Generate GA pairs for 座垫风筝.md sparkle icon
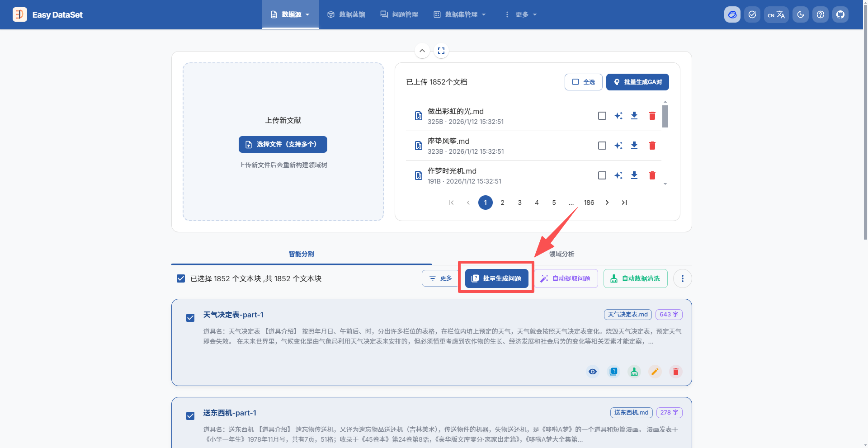Image resolution: width=868 pixels, height=448 pixels. point(618,146)
